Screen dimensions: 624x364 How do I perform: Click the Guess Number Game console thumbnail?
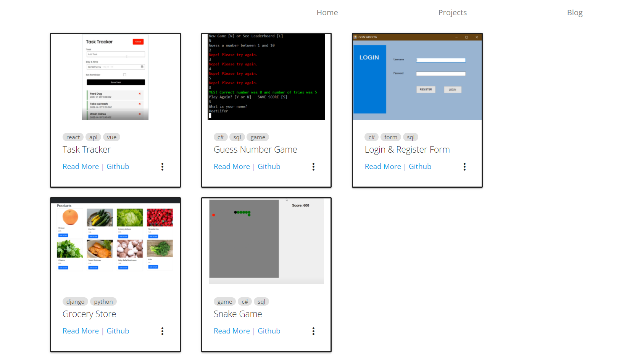tap(266, 77)
